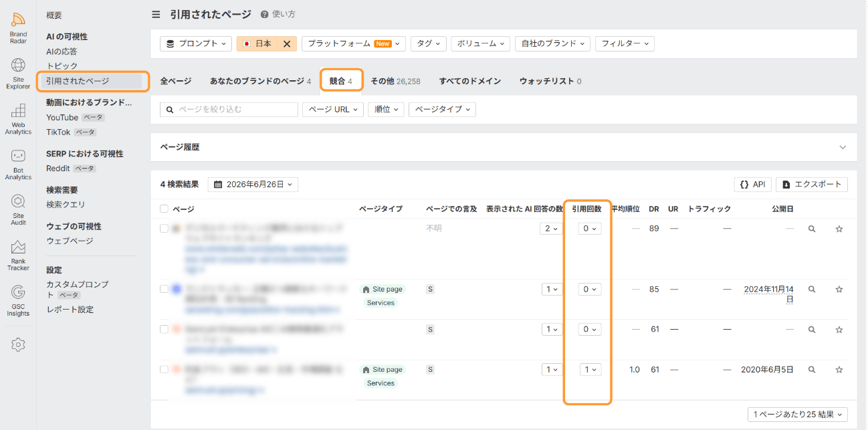Inspect the third row with blank publish date
Screen dimensions: 868x430
click(811, 330)
